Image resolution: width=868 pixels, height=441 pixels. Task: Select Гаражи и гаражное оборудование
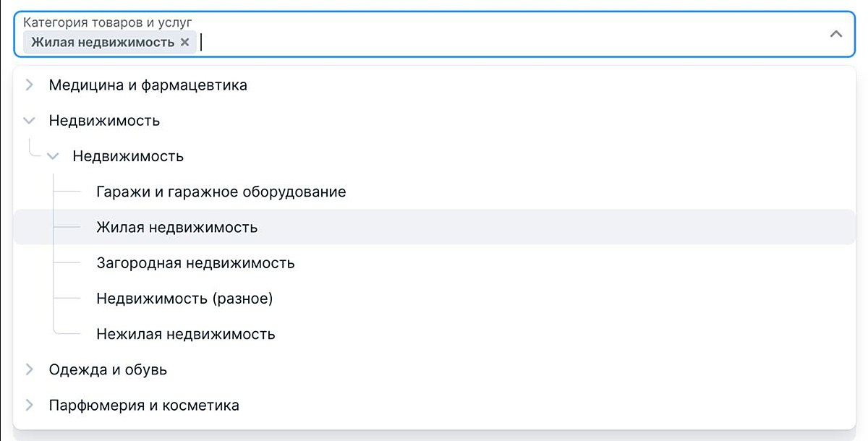[x=221, y=192]
